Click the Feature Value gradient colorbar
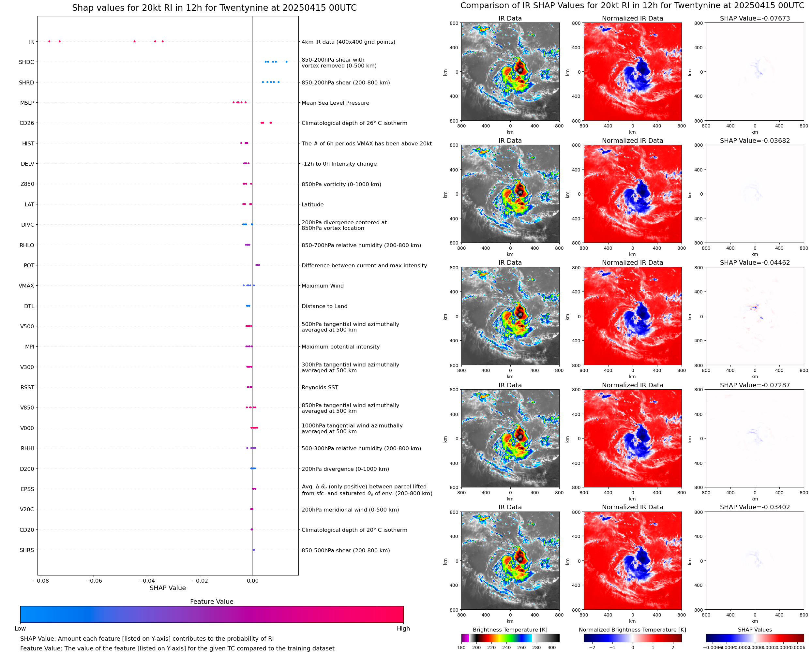 pos(211,614)
